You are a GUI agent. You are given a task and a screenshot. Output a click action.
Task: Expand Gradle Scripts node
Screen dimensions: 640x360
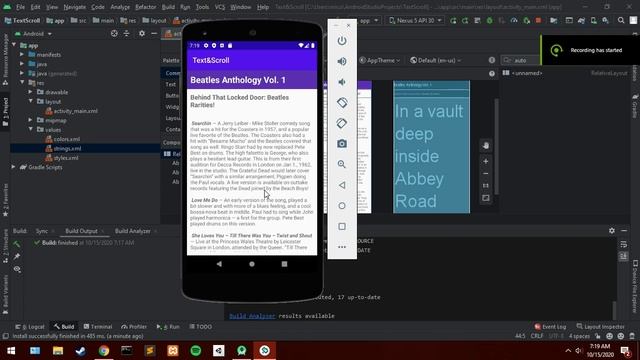pos(14,167)
